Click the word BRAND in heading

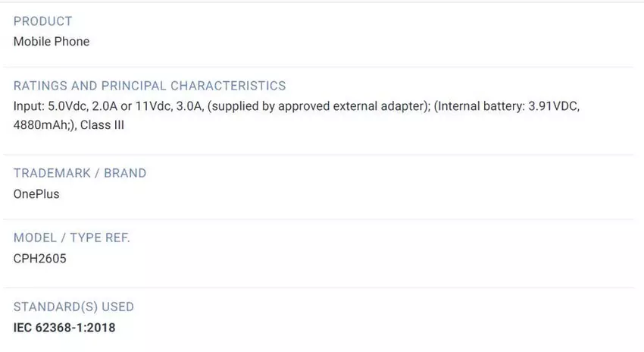click(x=125, y=173)
